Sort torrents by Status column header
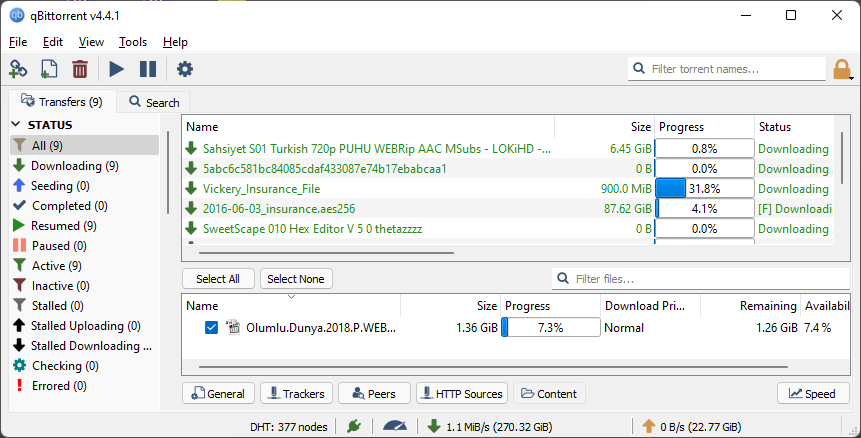This screenshot has width=861, height=438. coord(794,127)
